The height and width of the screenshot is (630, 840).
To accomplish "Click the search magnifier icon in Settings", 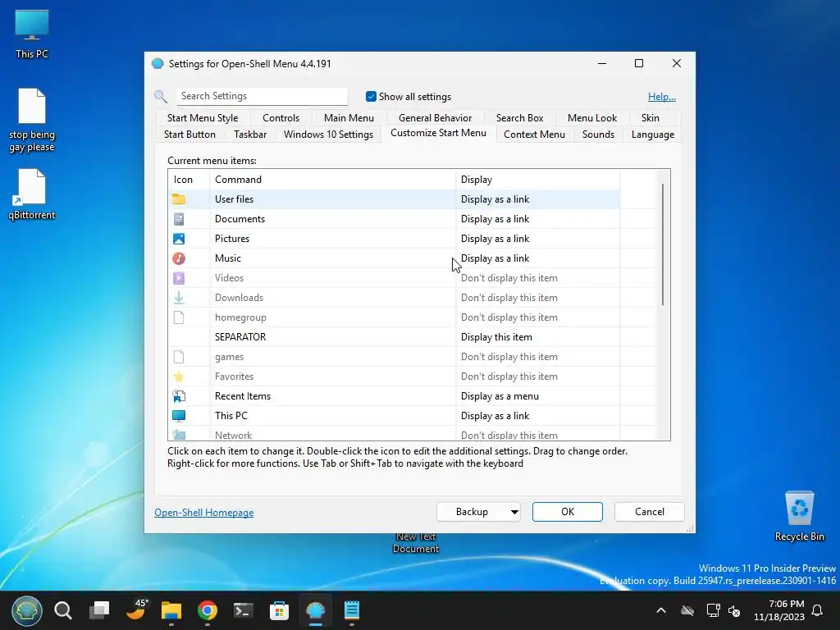I will click(x=160, y=97).
